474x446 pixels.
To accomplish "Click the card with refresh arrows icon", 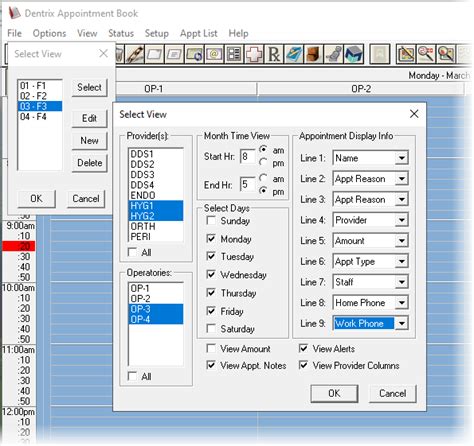I will coord(194,54).
